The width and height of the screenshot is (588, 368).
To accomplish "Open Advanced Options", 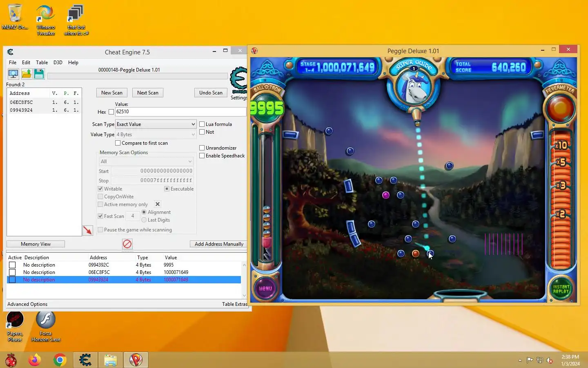I will (x=27, y=304).
